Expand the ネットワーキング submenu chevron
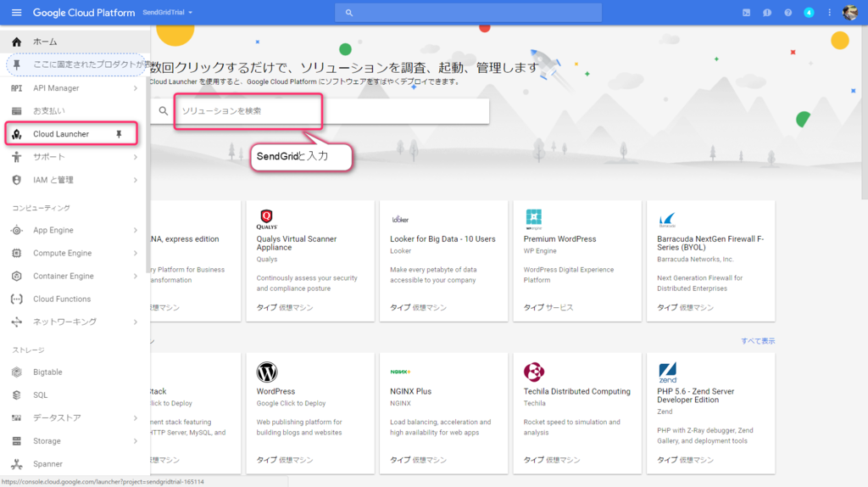The height and width of the screenshot is (487, 868). (x=135, y=322)
